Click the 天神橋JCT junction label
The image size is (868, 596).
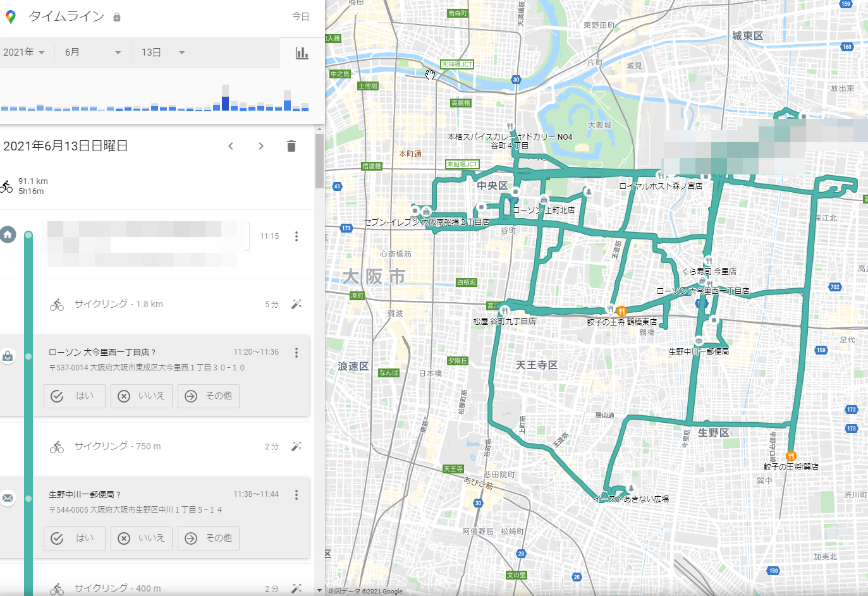point(457,64)
